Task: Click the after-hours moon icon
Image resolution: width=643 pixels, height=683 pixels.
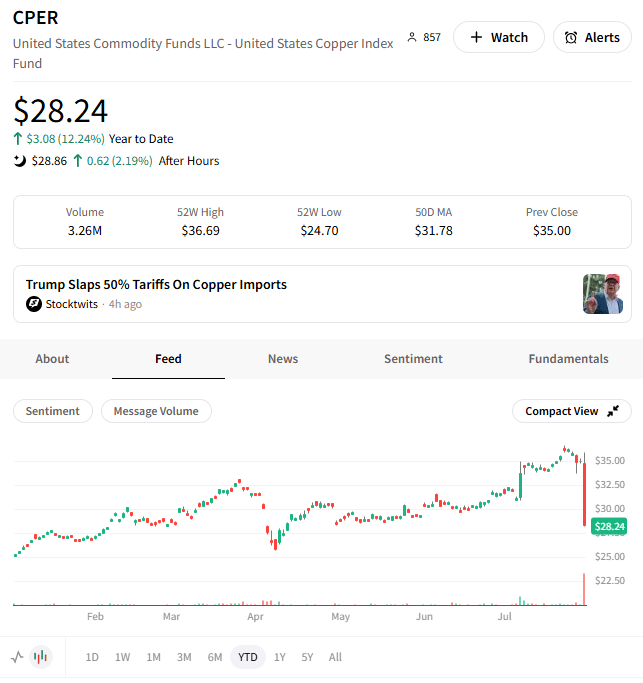Action: [19, 161]
